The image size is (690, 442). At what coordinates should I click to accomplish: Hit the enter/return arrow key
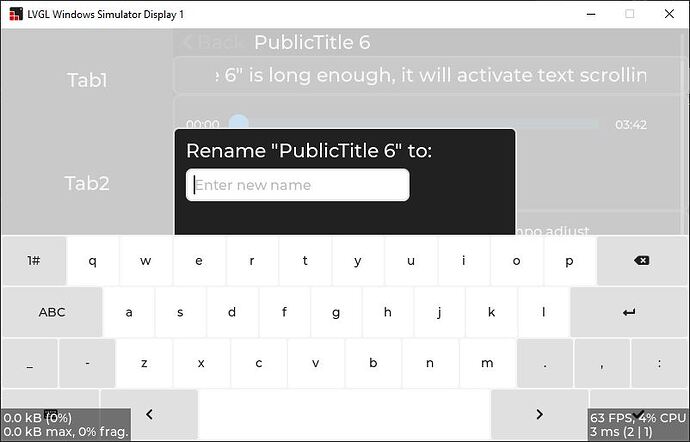click(x=629, y=312)
